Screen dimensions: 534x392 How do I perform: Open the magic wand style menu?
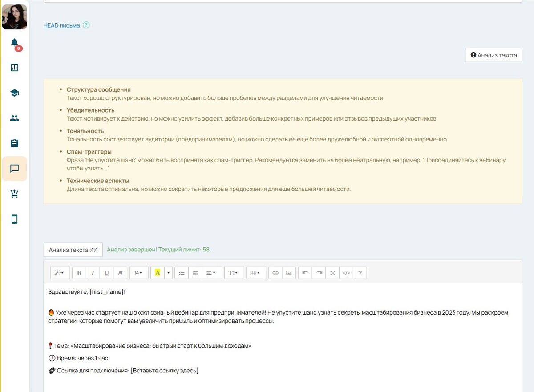[59, 273]
